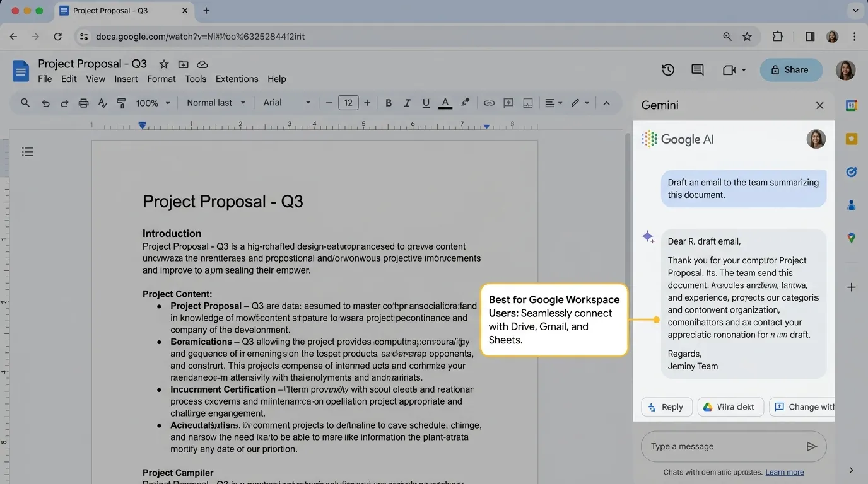Redo the last edit

coord(64,103)
